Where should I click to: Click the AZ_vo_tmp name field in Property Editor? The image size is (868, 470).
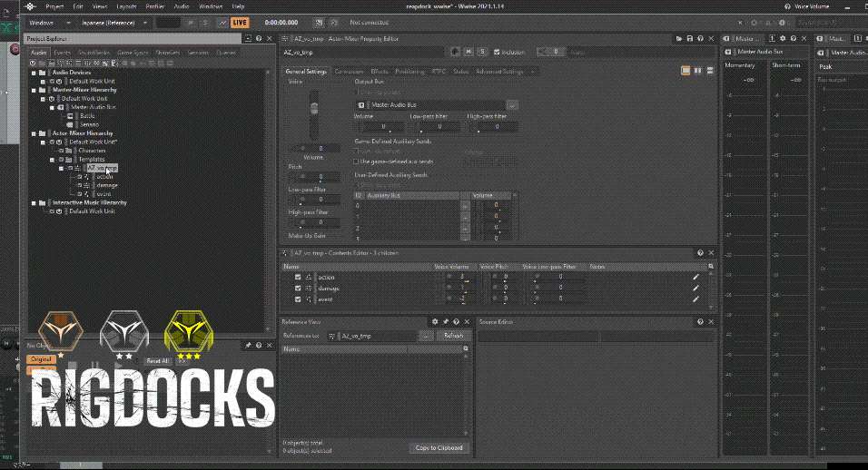[x=363, y=52]
